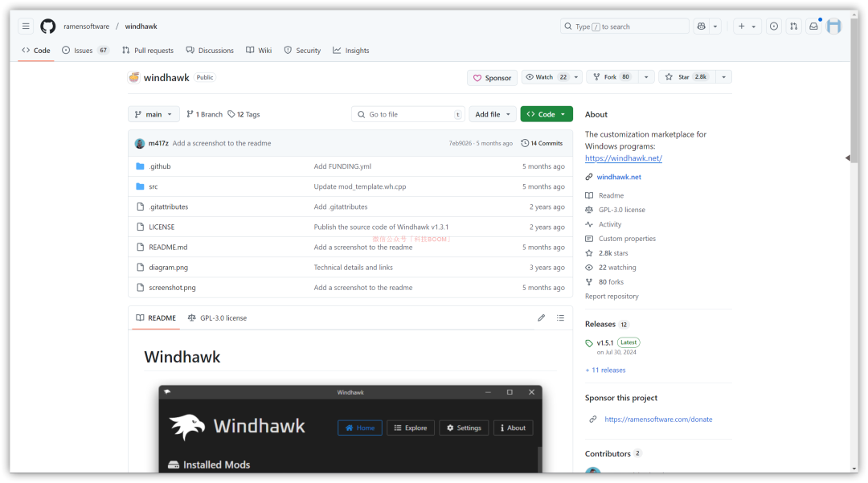Open the .github folder
The height and width of the screenshot is (483, 868).
(159, 166)
